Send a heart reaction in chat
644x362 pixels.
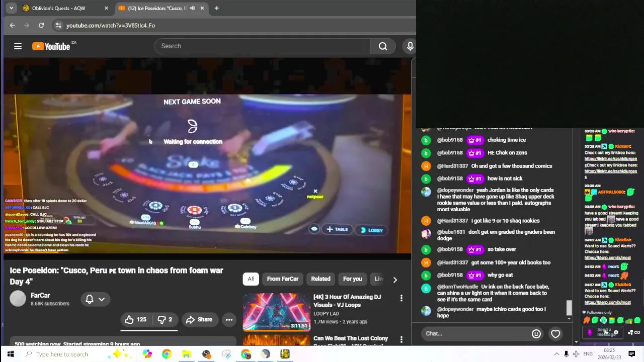pyautogui.click(x=555, y=333)
